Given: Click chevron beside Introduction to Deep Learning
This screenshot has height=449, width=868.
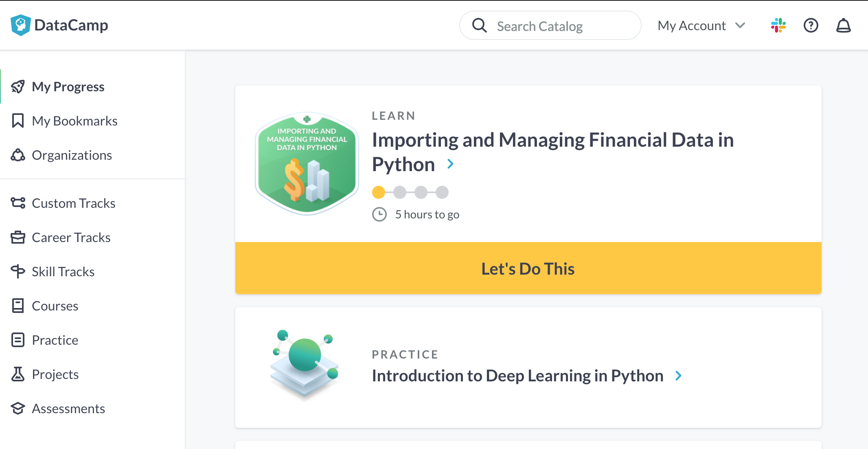Looking at the screenshot, I should coord(678,376).
